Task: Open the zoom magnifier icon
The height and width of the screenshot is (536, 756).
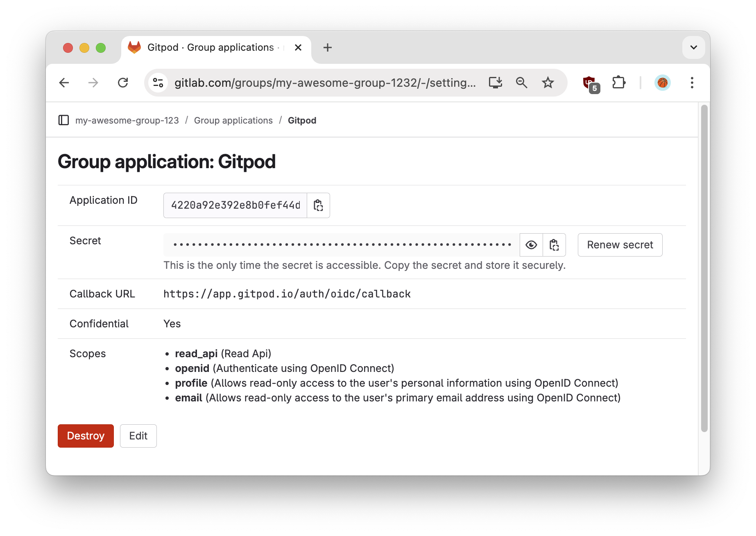Action: pyautogui.click(x=521, y=83)
